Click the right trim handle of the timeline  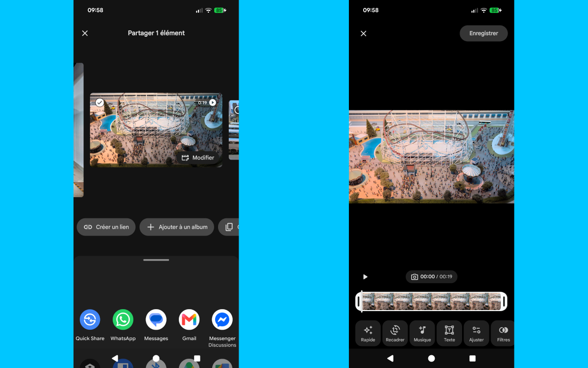pos(504,301)
